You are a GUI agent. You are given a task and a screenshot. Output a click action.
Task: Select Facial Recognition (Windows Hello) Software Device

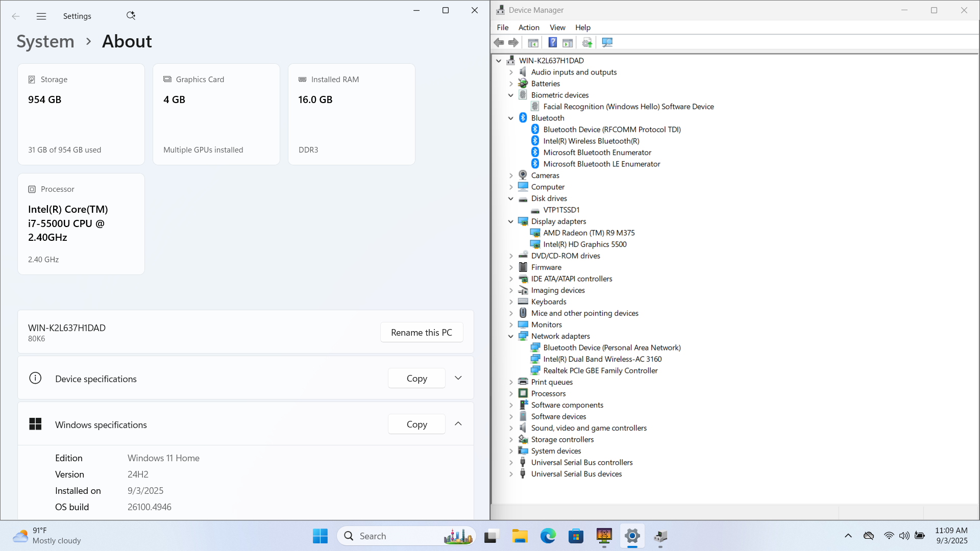[x=628, y=107]
